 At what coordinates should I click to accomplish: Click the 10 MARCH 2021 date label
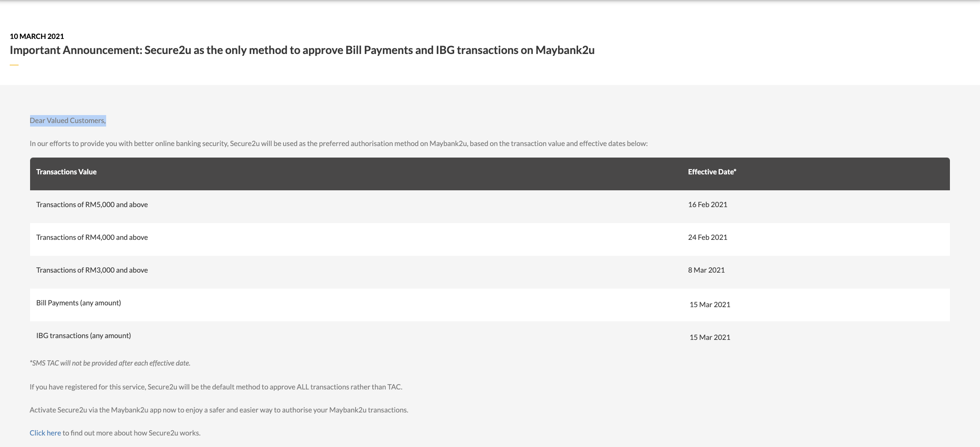(37, 36)
